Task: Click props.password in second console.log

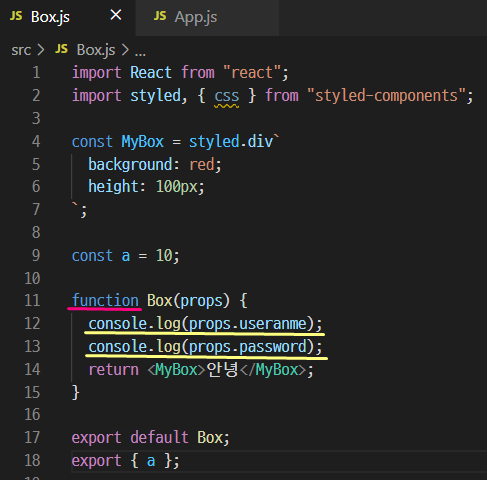Action: (x=248, y=347)
